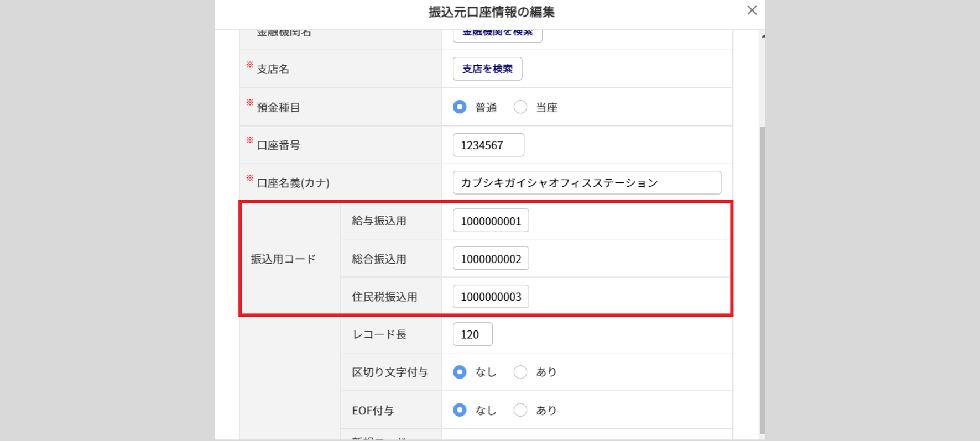Click the 口座番号 input field

click(x=488, y=145)
